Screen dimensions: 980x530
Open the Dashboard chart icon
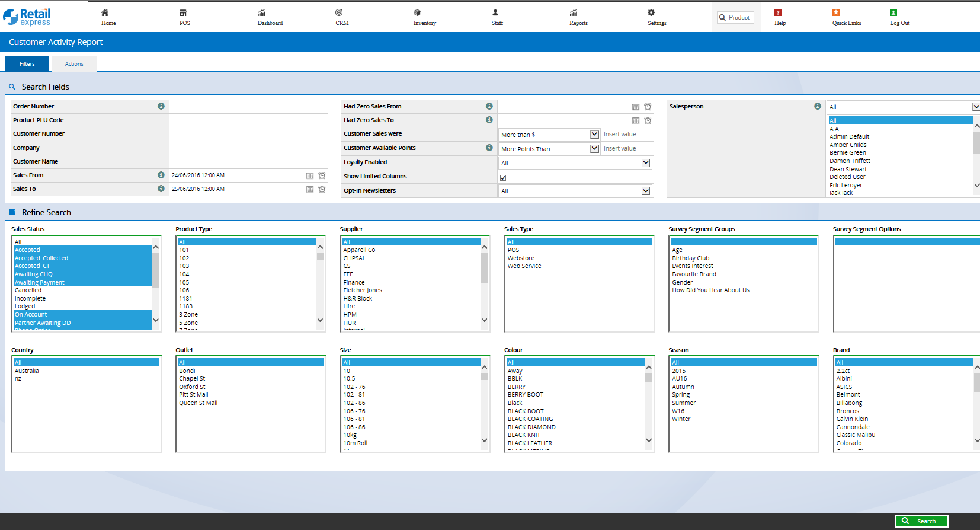pyautogui.click(x=261, y=12)
